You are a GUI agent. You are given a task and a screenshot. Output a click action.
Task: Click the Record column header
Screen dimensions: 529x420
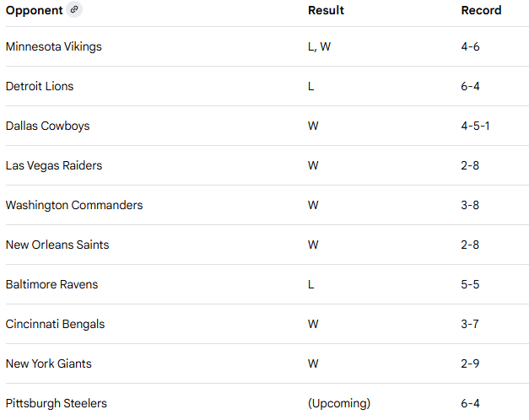481,10
